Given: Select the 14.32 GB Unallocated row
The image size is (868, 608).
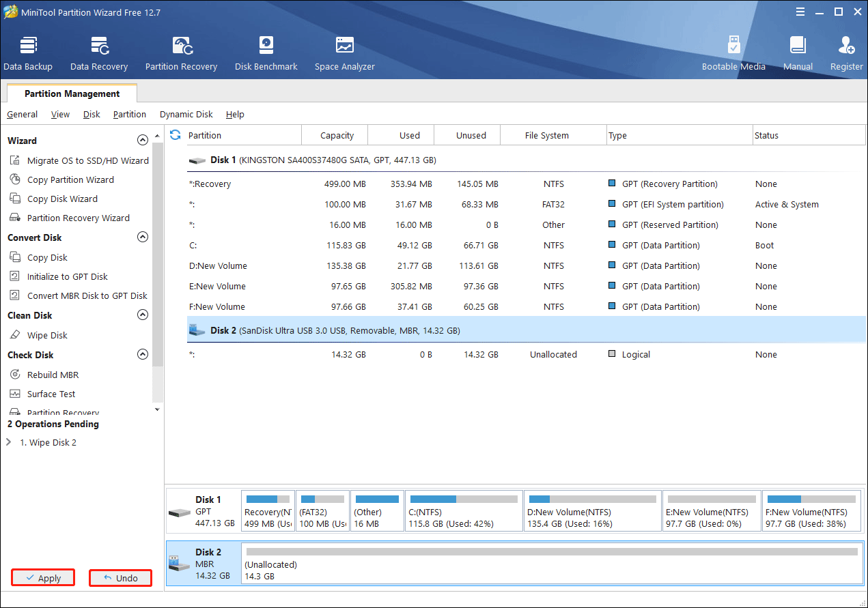Looking at the screenshot, I should 526,354.
